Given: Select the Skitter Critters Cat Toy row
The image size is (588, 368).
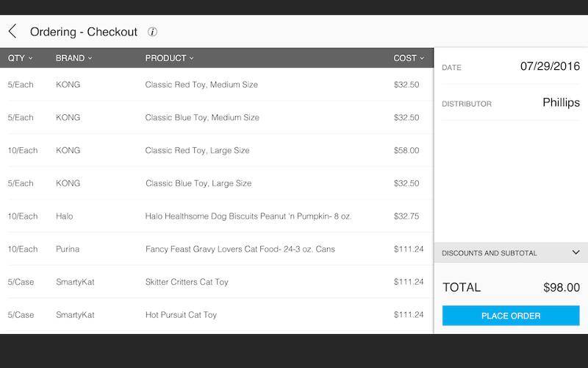Looking at the screenshot, I should pos(217,282).
